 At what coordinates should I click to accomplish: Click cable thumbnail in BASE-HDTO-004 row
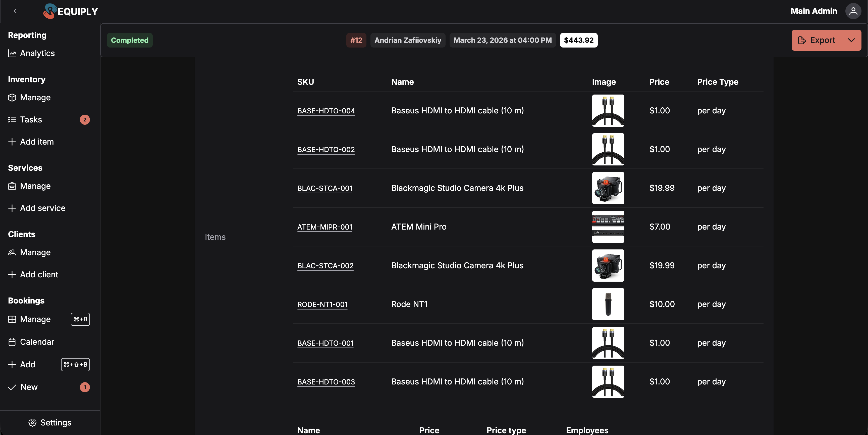tap(608, 111)
